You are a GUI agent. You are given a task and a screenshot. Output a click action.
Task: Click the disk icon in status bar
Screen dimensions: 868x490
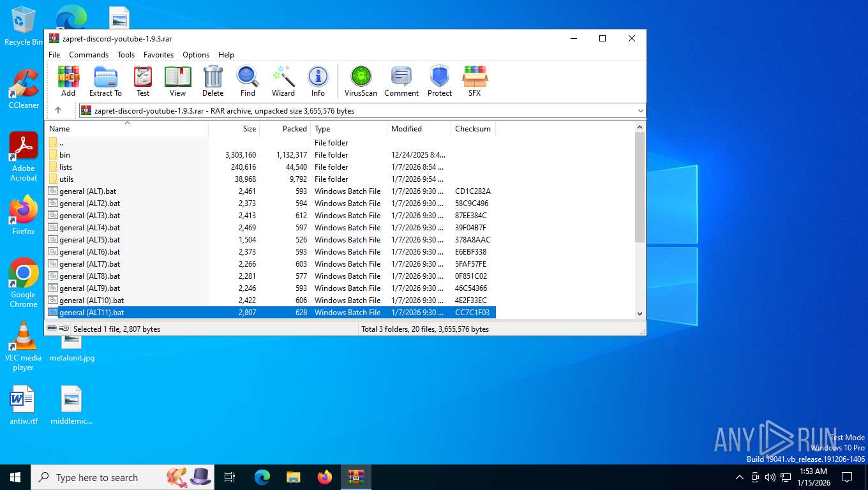pos(52,329)
